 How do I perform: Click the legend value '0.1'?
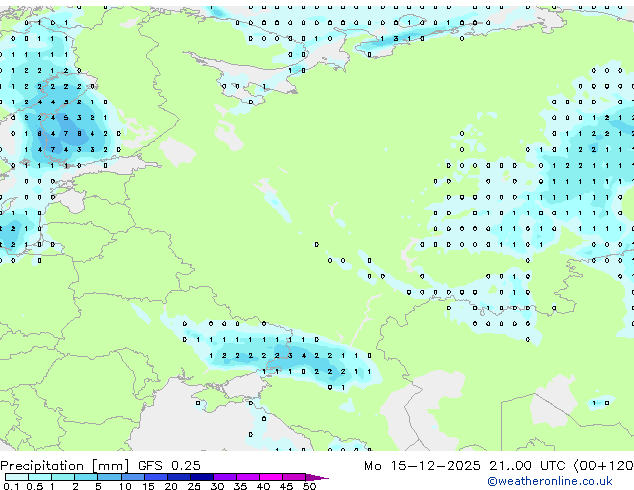[11, 486]
